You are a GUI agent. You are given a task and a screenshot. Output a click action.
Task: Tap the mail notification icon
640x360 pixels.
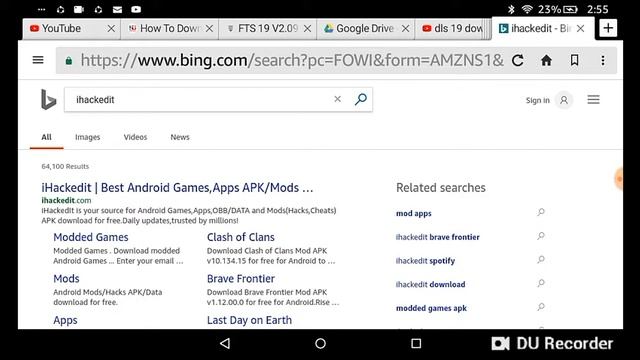(x=117, y=9)
